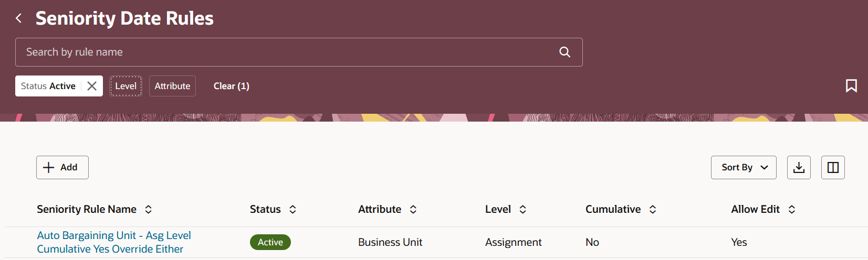Open the columns chooser icon

[833, 168]
